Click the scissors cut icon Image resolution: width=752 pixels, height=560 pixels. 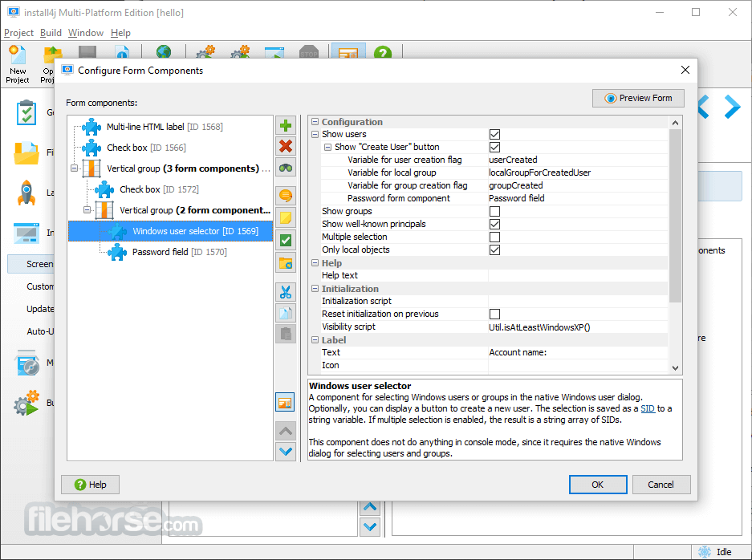pos(286,291)
